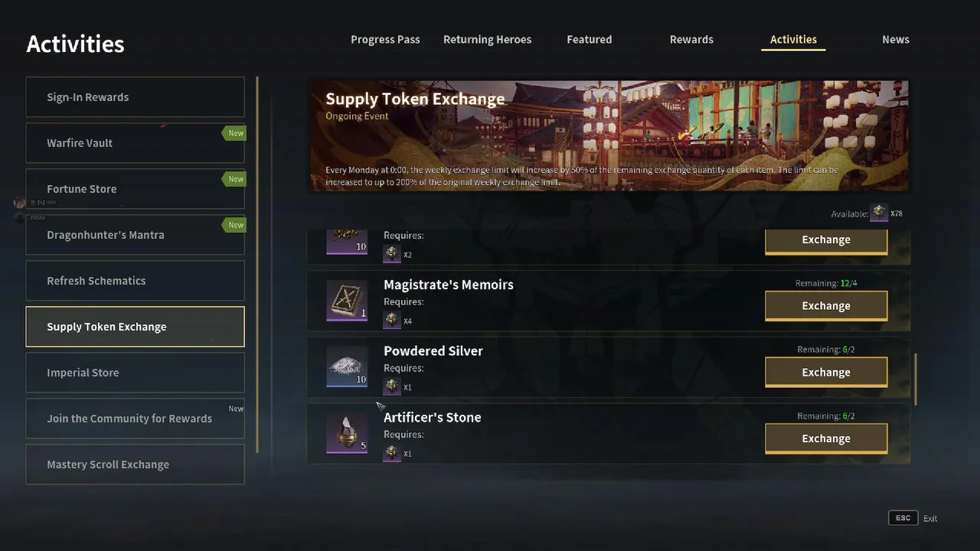Go to the News tab

[x=895, y=40]
